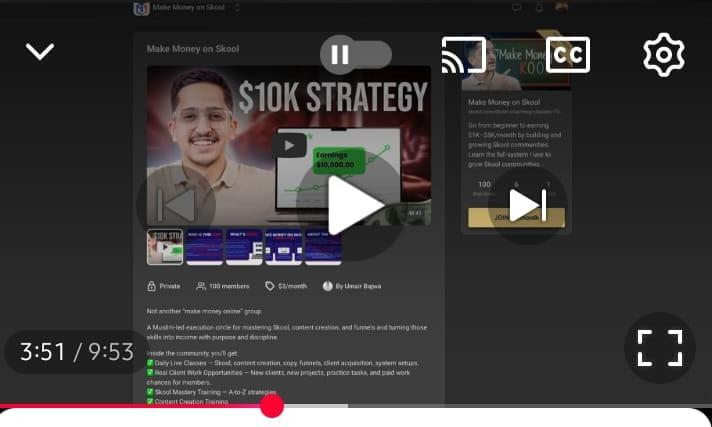Select the first $10K Strategy gallery thumbnail
The width and height of the screenshot is (712, 427).
[165, 247]
